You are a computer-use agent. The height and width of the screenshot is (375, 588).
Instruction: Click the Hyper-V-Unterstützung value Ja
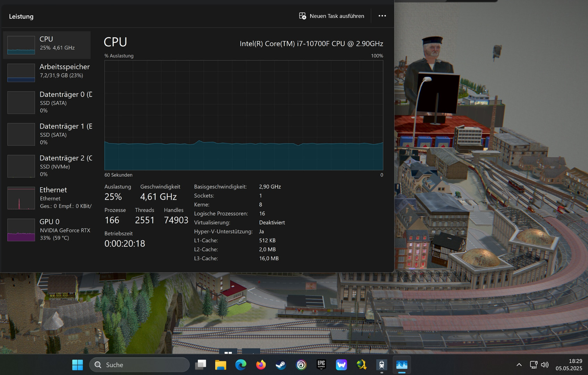tap(261, 232)
